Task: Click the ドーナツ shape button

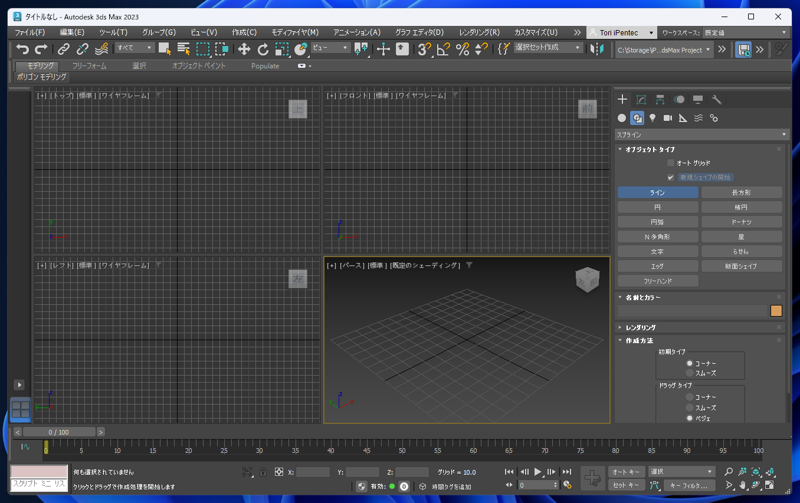Action: click(741, 222)
